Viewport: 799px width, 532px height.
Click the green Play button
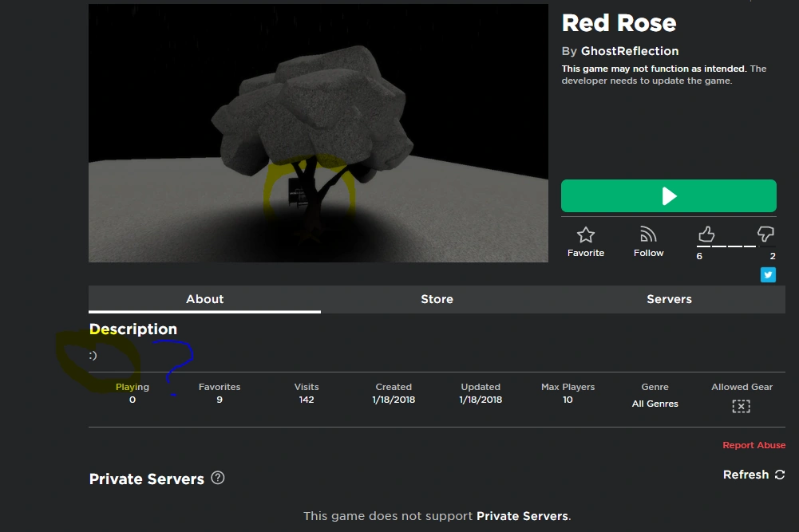(669, 196)
